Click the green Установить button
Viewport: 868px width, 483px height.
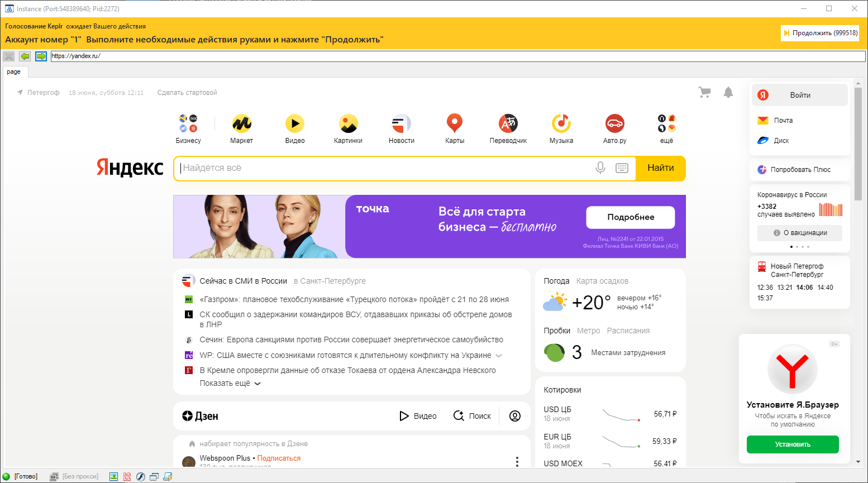pyautogui.click(x=793, y=444)
